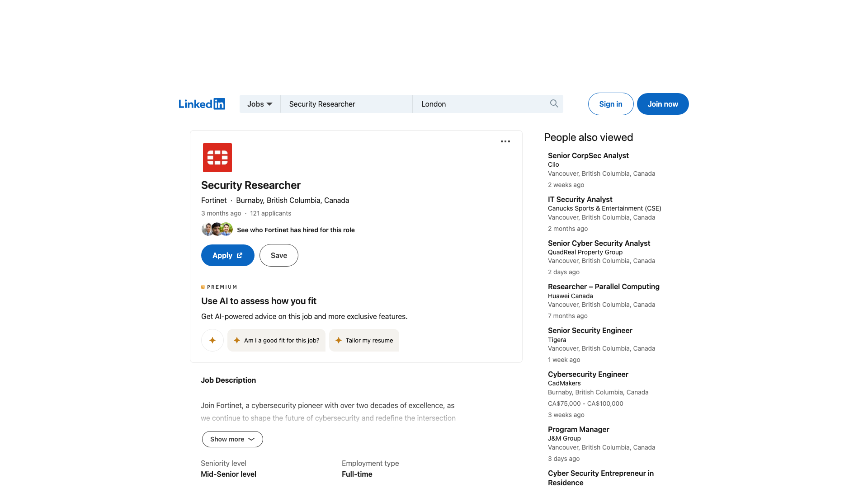Click the London location field
Image resolution: width=868 pixels, height=488 pixels.
pos(478,104)
